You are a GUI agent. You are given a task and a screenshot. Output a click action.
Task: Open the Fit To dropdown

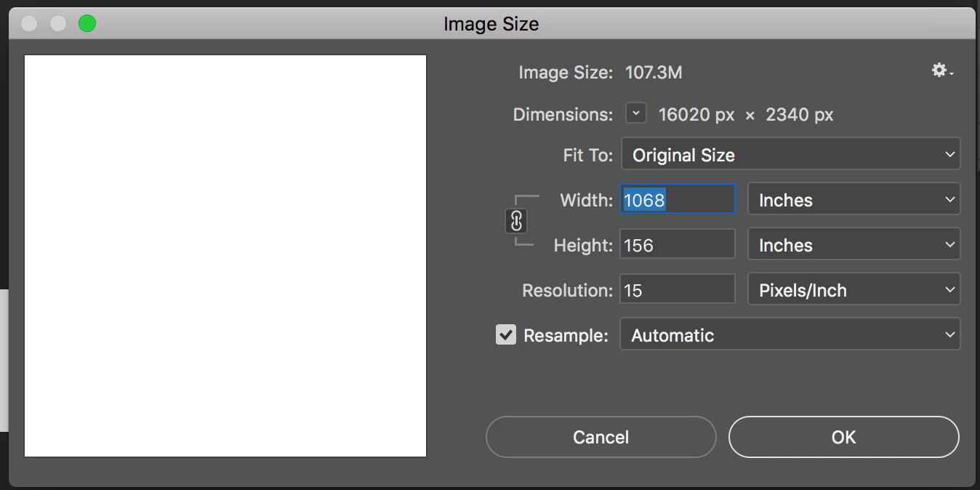click(790, 154)
